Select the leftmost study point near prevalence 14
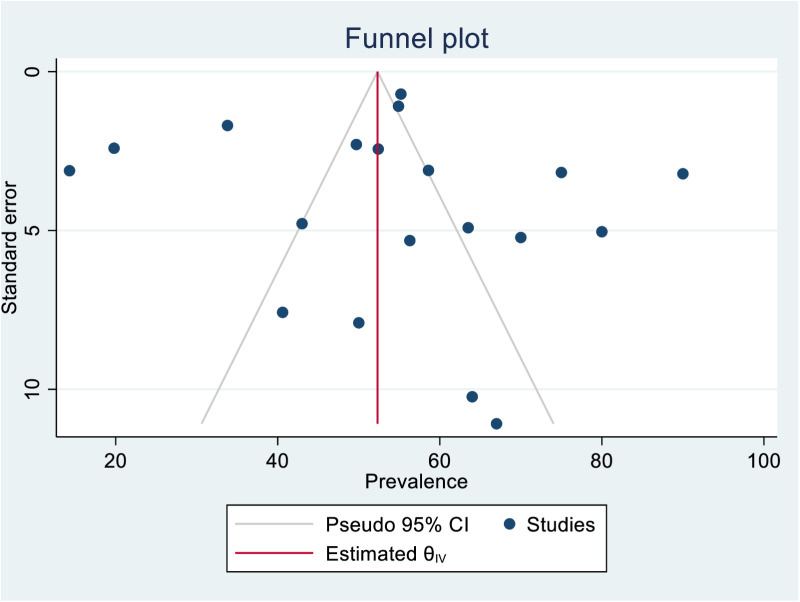 (x=69, y=170)
